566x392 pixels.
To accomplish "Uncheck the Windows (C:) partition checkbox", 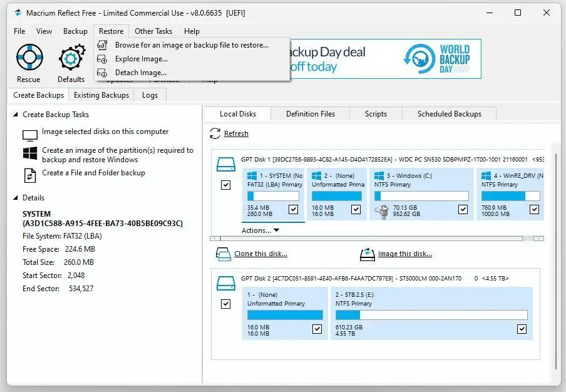I will [x=463, y=209].
